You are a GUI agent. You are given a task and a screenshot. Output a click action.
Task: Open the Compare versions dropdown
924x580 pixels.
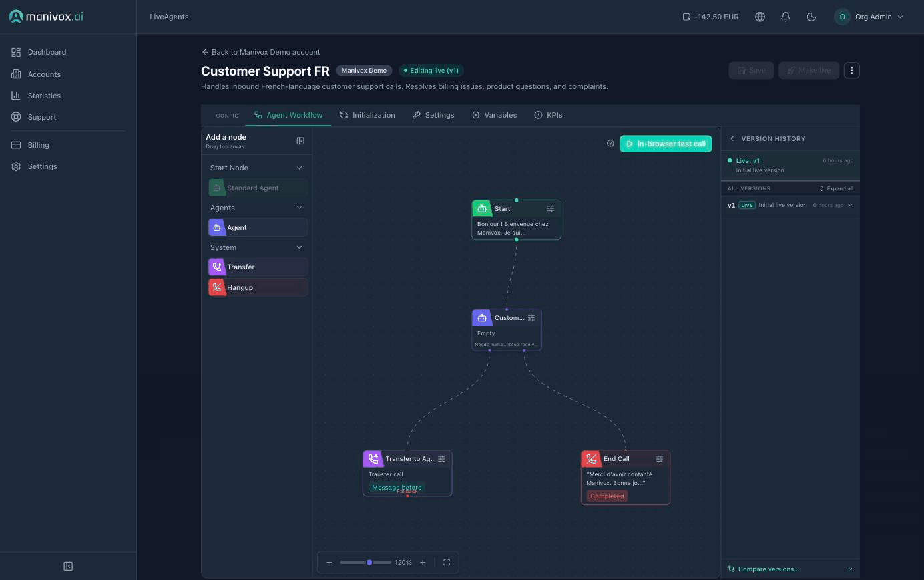790,569
